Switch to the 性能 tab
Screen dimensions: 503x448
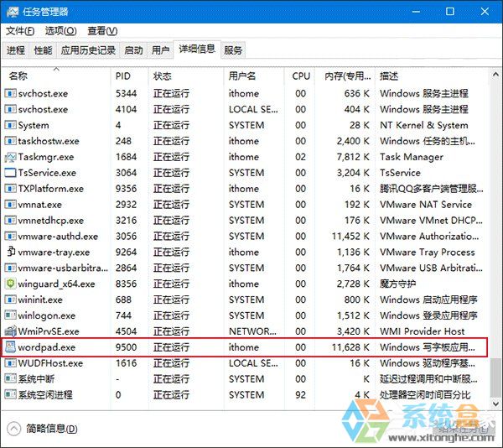(43, 50)
